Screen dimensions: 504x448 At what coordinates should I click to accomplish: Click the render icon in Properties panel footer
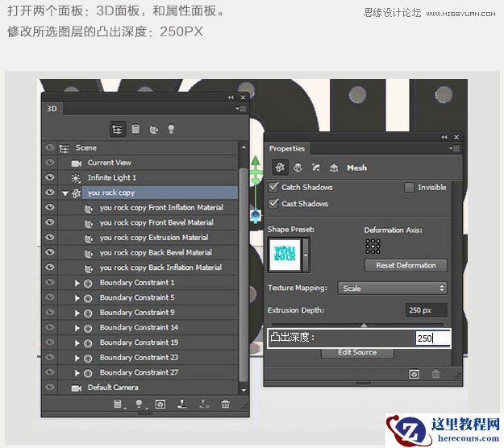coord(414,374)
